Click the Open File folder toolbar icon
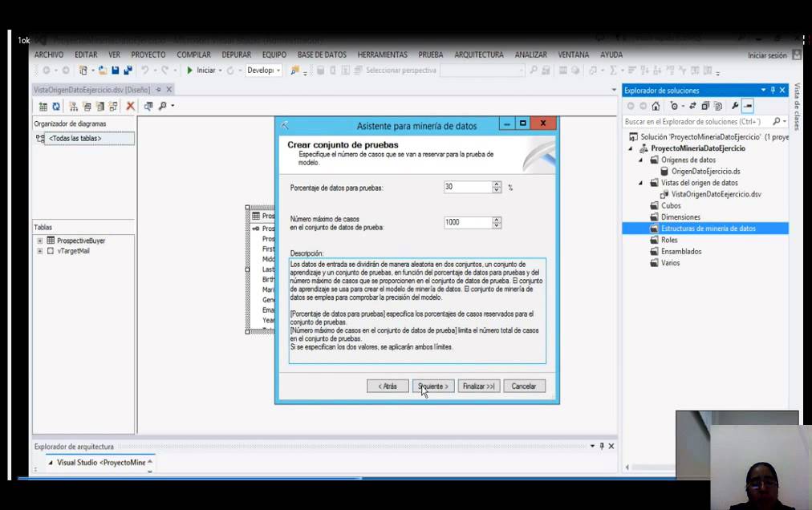Viewport: 812px width, 510px height. (x=103, y=70)
